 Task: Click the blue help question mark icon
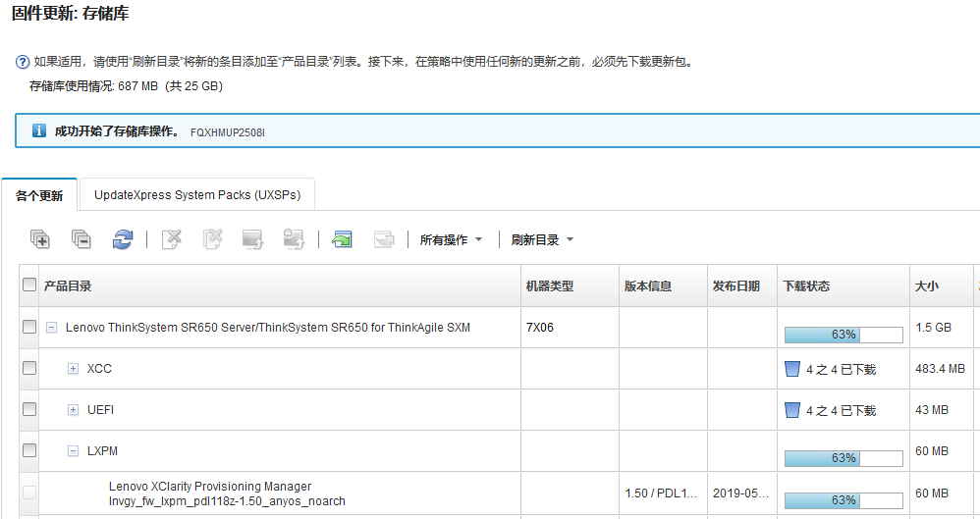[x=22, y=62]
